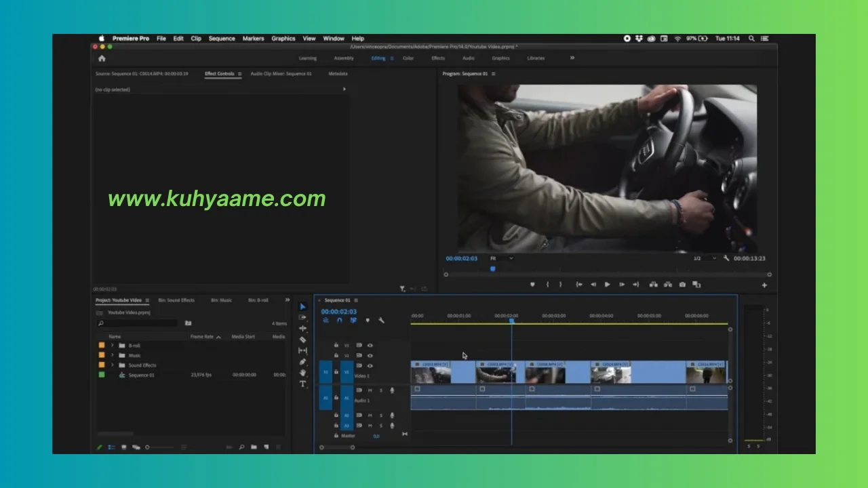Click the New Item icon in Project panel
This screenshot has height=488, width=868.
pyautogui.click(x=266, y=447)
